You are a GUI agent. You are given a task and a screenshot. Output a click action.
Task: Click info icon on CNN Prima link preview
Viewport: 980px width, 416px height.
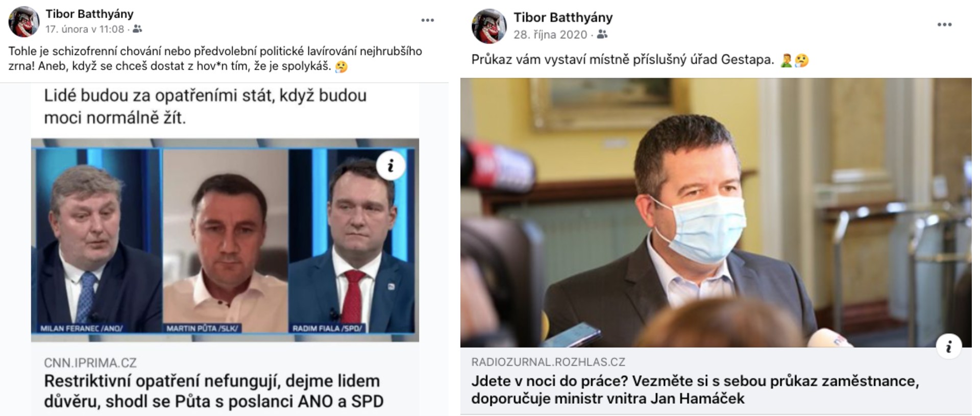point(390,165)
